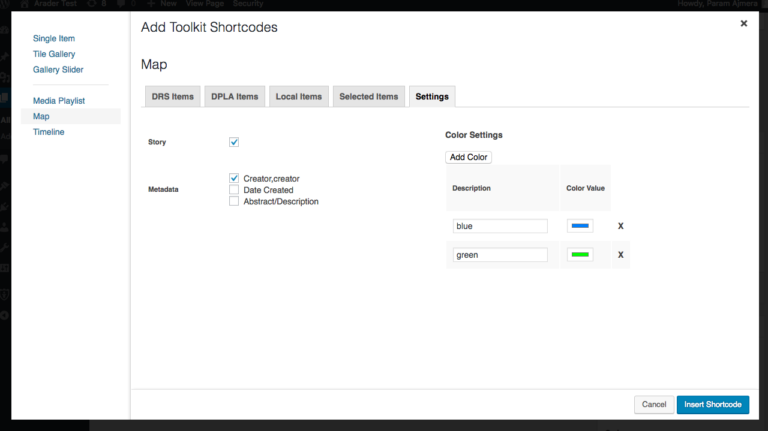Screen dimensions: 768x431
Task: Click the Add Color button
Action: point(468,157)
